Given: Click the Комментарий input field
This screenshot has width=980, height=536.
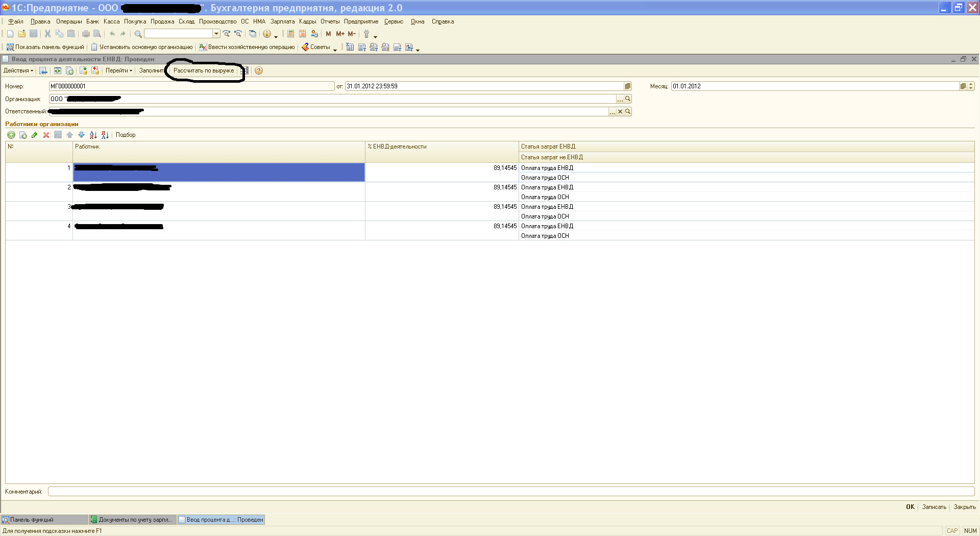Looking at the screenshot, I should point(510,492).
